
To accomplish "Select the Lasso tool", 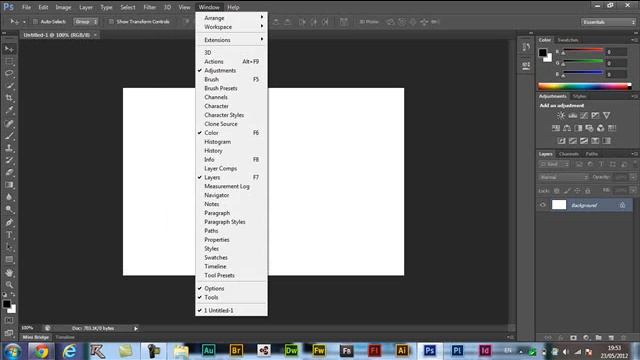I will point(9,73).
